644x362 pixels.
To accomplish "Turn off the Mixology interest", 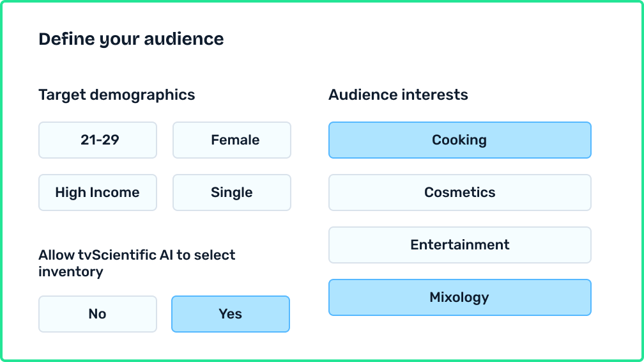I will [460, 297].
